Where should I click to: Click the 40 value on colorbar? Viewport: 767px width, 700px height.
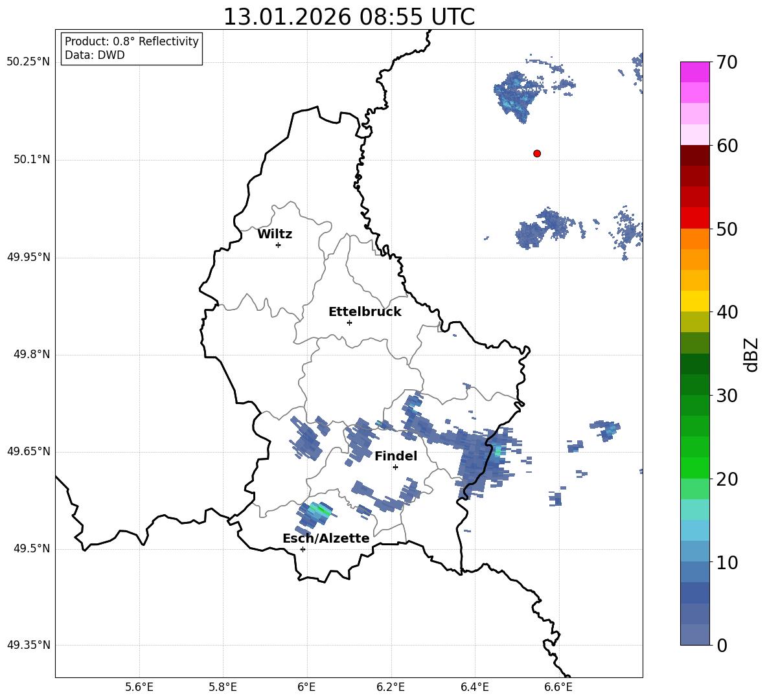click(727, 312)
